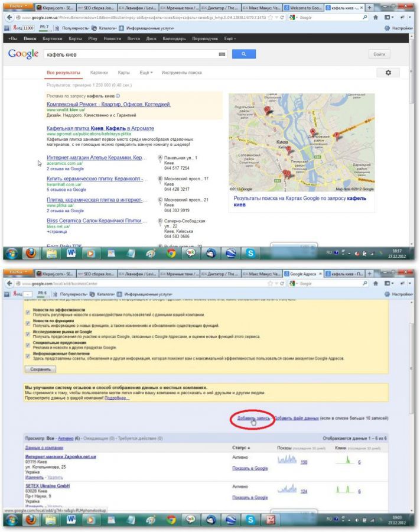Expand 'Популярность' toolbar dropdown in top window
The image size is (420, 532).
pos(75,28)
